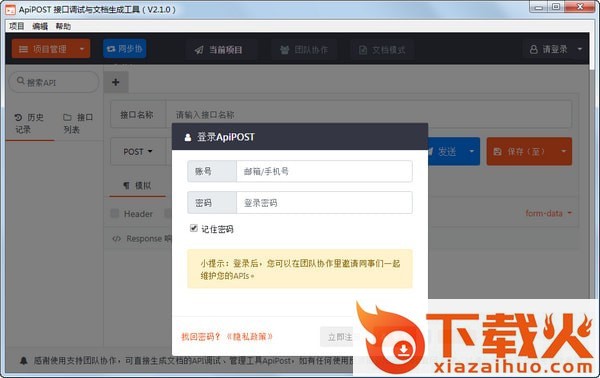Viewport: 600px width, 378px height.
Task: Click the 文档模式 document icon
Action: pos(363,50)
